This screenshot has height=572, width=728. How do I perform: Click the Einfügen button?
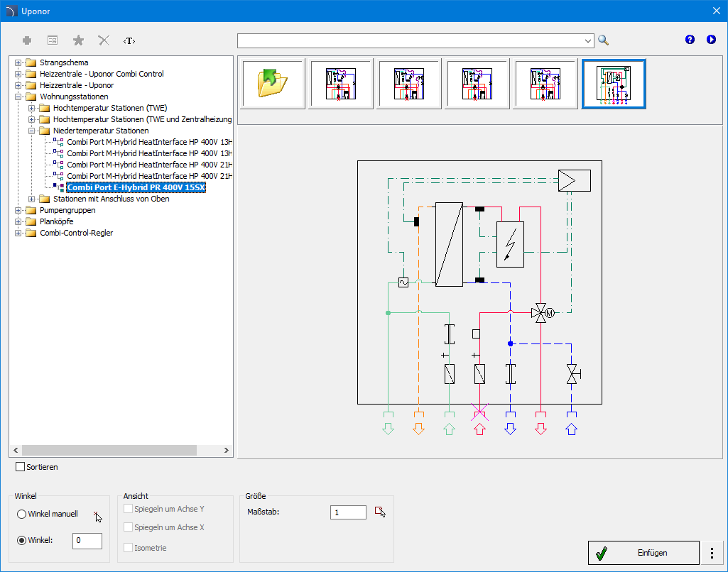pos(644,552)
